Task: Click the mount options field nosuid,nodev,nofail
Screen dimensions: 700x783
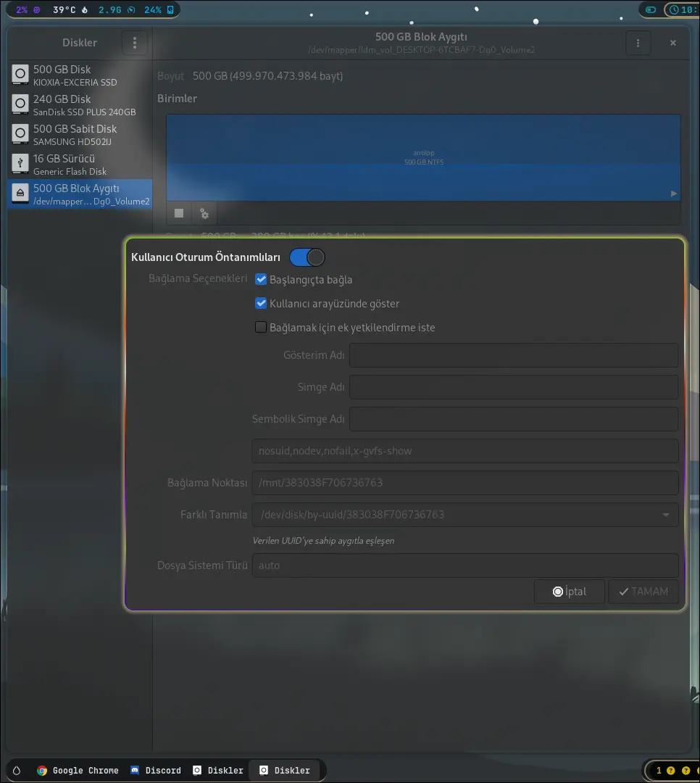Action: pos(464,451)
